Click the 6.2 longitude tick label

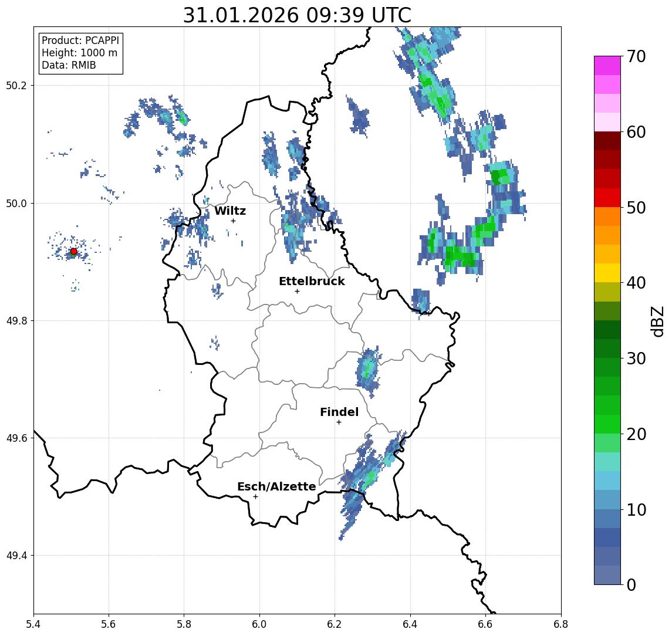coord(335,624)
